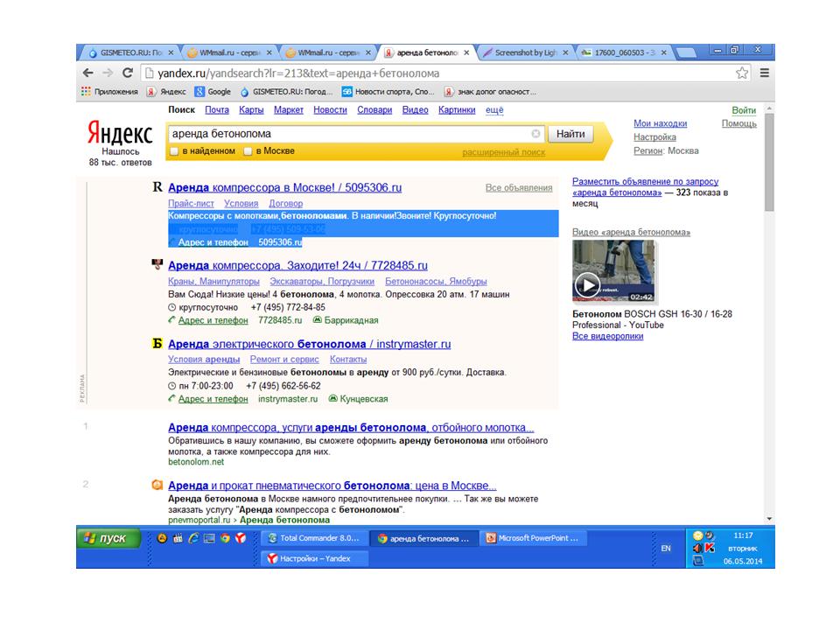Clear the search field with the X icon
The image size is (840, 630).
click(x=535, y=133)
